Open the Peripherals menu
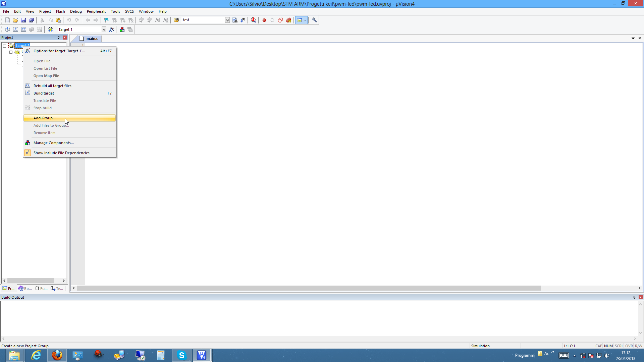This screenshot has height=362, width=644. pyautogui.click(x=96, y=11)
